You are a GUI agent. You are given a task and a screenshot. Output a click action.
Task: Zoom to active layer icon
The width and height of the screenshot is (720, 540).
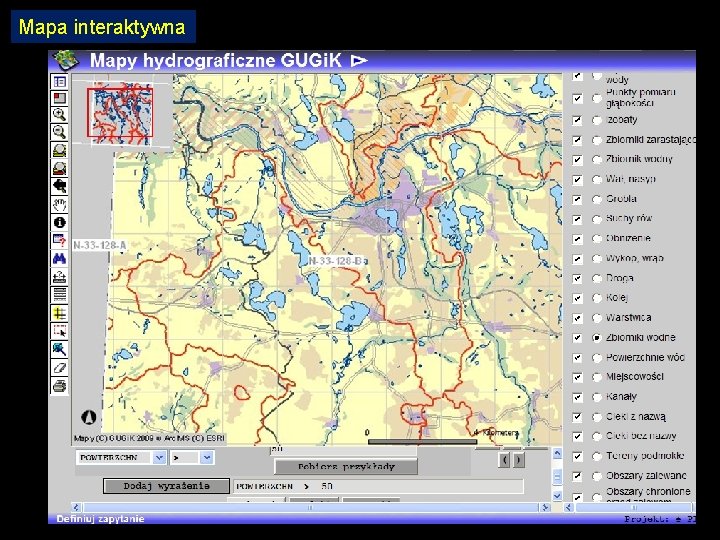coord(60,168)
